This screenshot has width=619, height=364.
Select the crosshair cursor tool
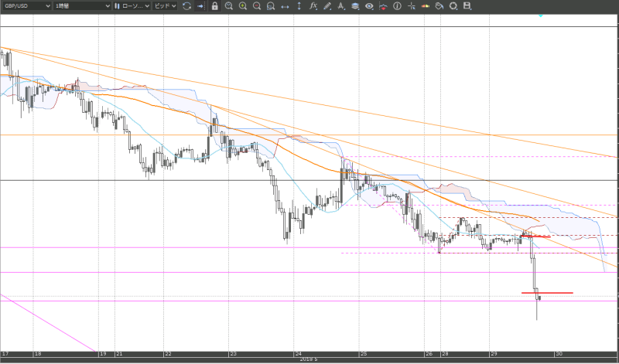click(x=412, y=6)
